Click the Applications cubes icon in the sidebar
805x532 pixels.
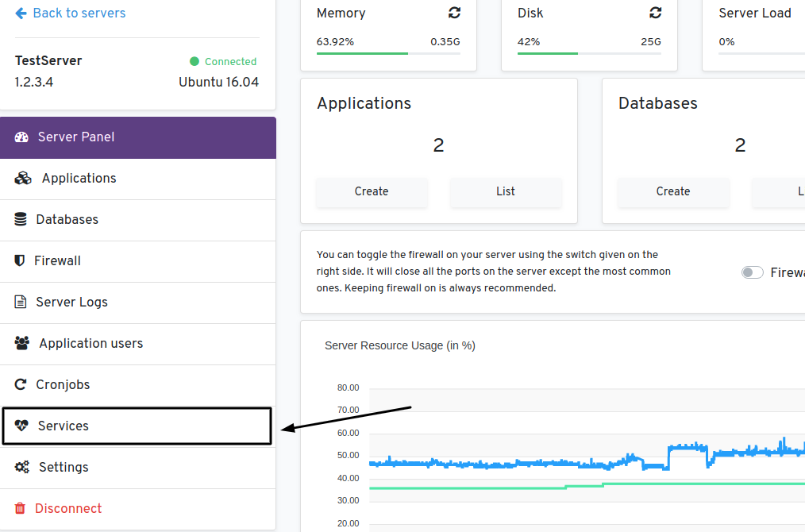(x=23, y=178)
